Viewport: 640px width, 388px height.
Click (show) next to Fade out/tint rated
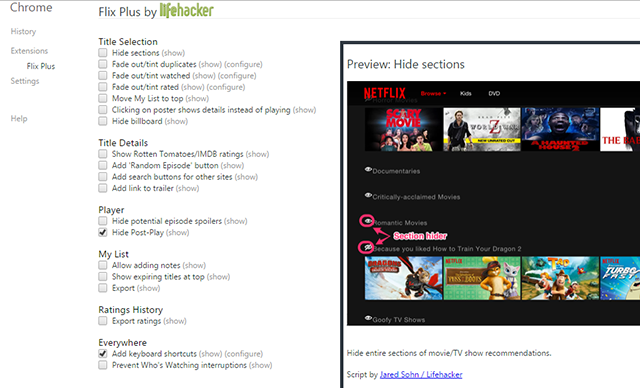tap(193, 87)
